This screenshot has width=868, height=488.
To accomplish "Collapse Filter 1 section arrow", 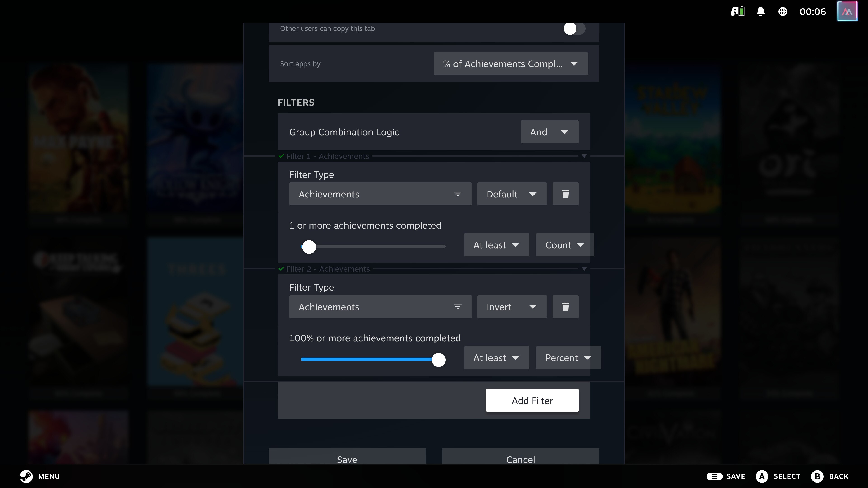I will tap(584, 156).
